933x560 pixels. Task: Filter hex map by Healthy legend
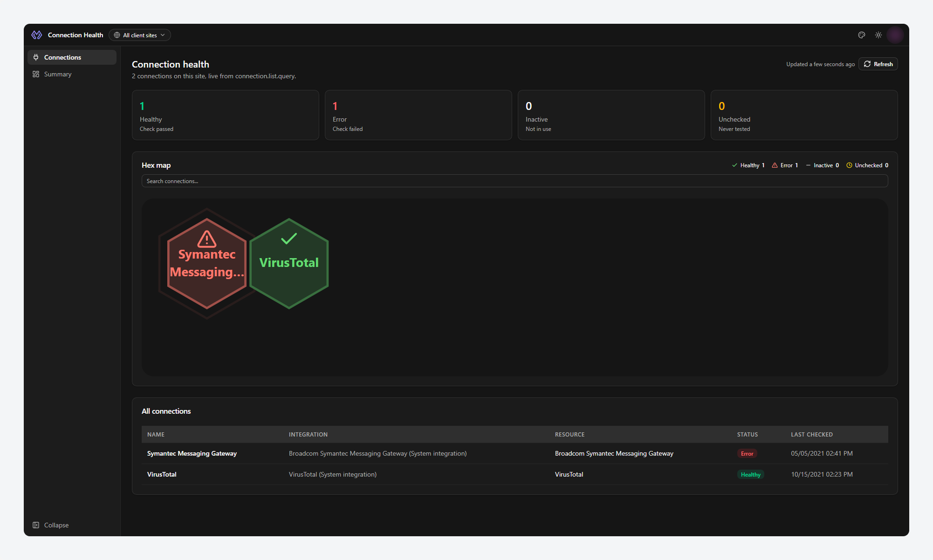[748, 165]
